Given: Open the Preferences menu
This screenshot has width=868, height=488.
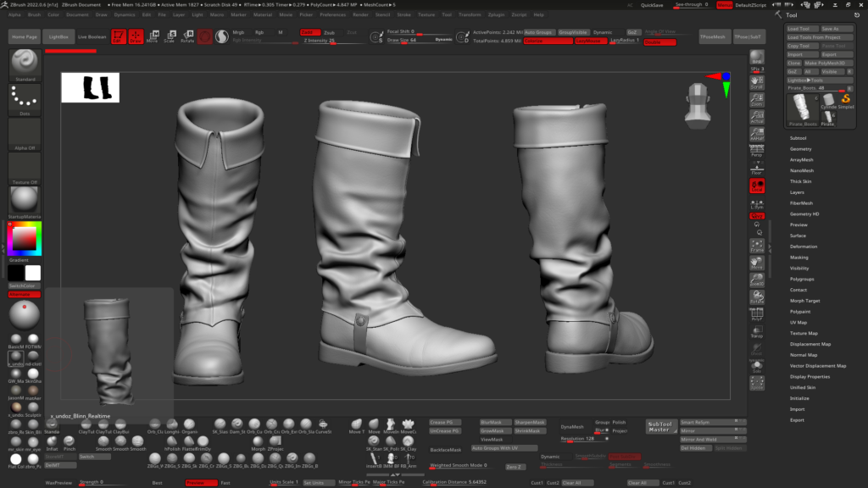Looking at the screenshot, I should 332,14.
